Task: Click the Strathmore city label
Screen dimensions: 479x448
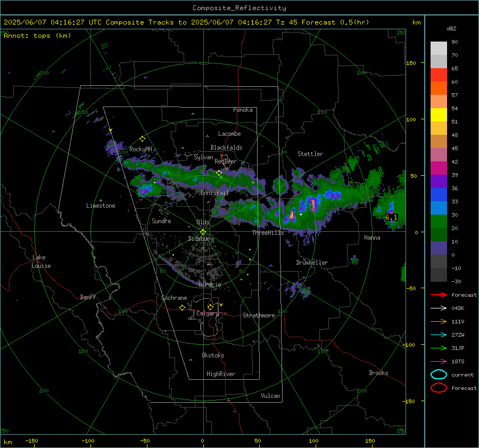Action: (259, 315)
